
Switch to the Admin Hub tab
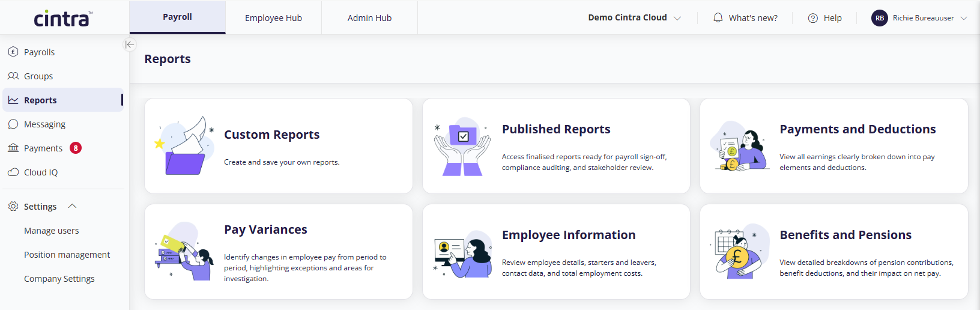tap(369, 17)
